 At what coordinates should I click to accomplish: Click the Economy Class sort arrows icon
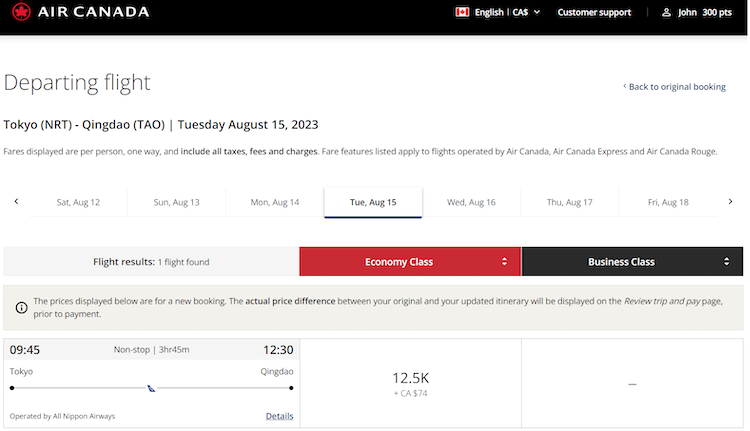(x=504, y=262)
